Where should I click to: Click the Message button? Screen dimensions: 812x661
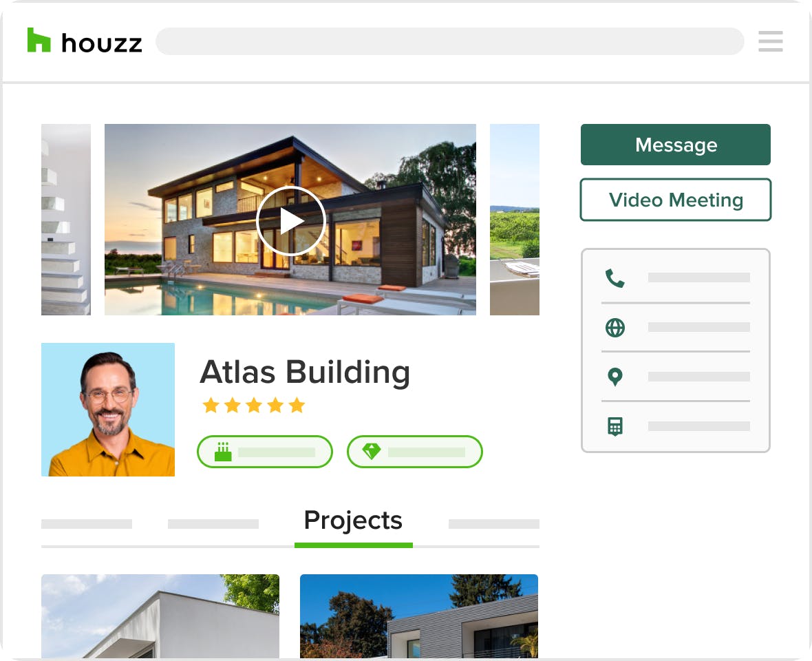click(675, 145)
